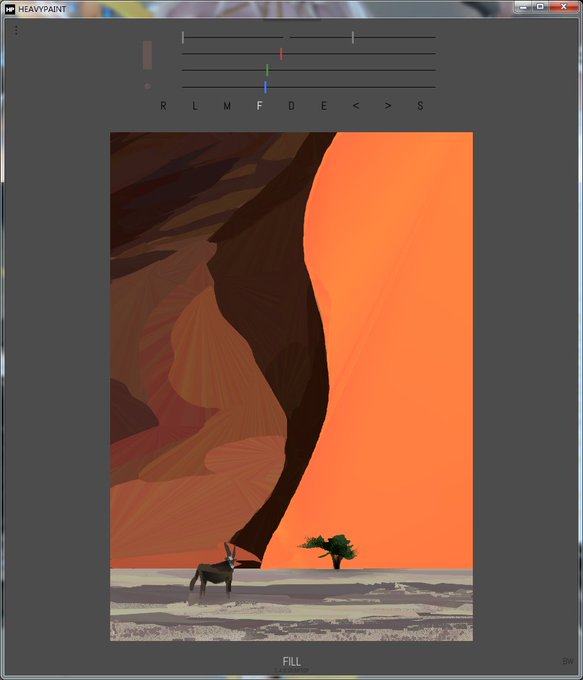
Task: Toggle the BW mode in bottom corner
Action: [x=568, y=661]
